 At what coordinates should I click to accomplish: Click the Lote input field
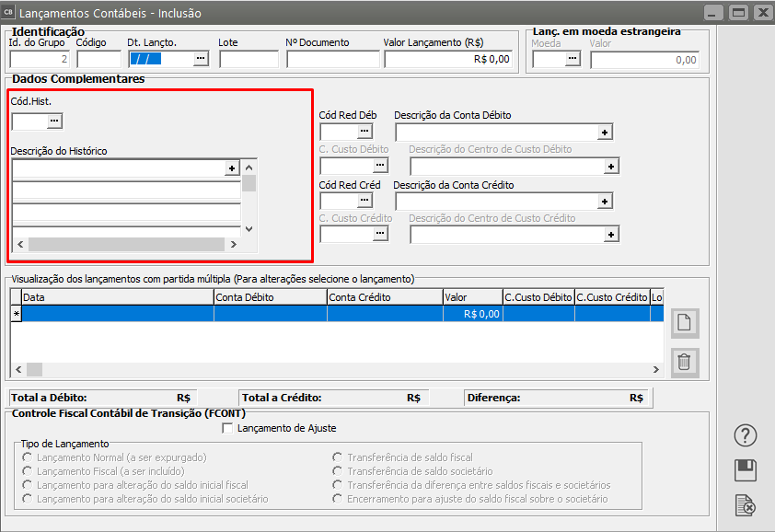tap(249, 60)
